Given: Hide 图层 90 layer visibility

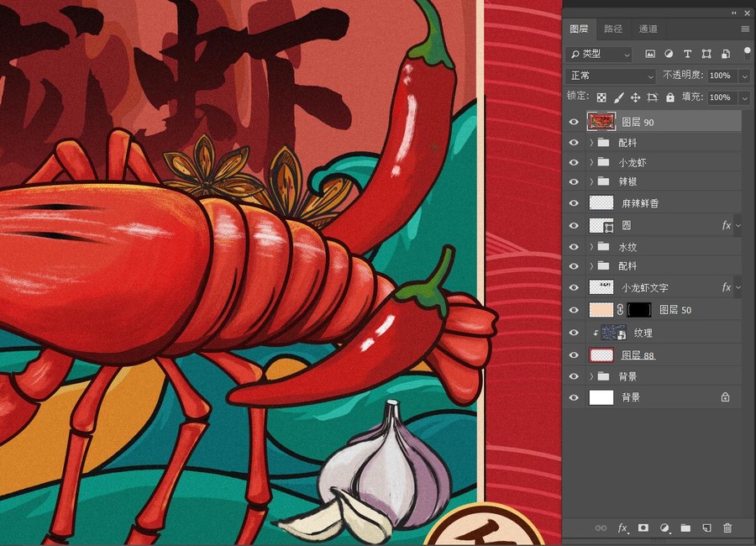Looking at the screenshot, I should 574,122.
